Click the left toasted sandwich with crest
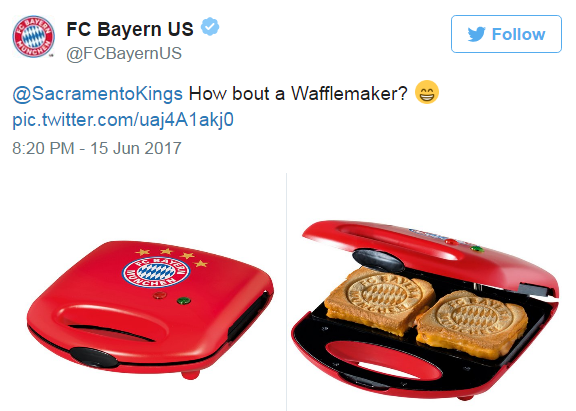The height and width of the screenshot is (411, 576). click(380, 299)
